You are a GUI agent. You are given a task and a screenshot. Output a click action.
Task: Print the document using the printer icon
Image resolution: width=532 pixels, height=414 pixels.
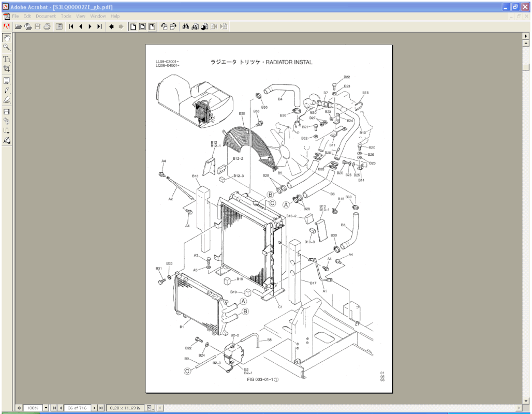coord(47,26)
